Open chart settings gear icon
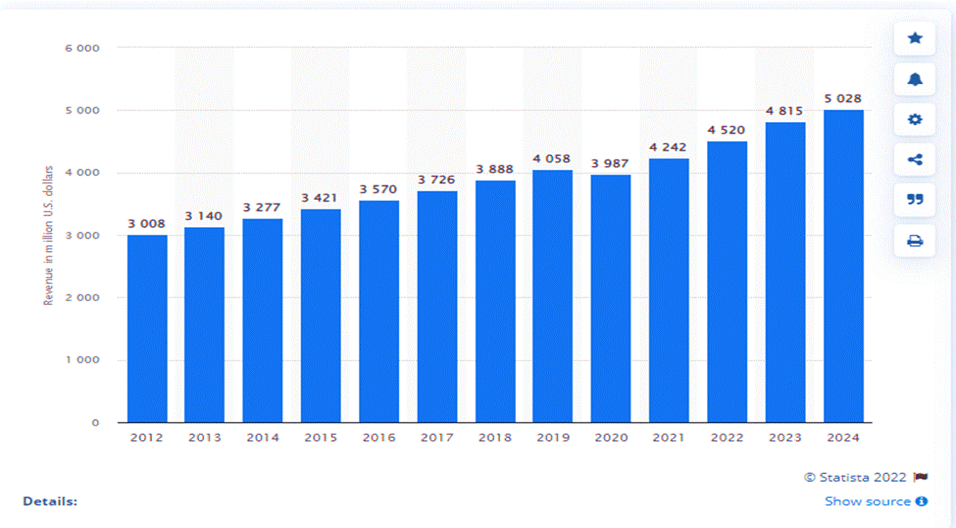This screenshot has width=956, height=528. (x=915, y=120)
